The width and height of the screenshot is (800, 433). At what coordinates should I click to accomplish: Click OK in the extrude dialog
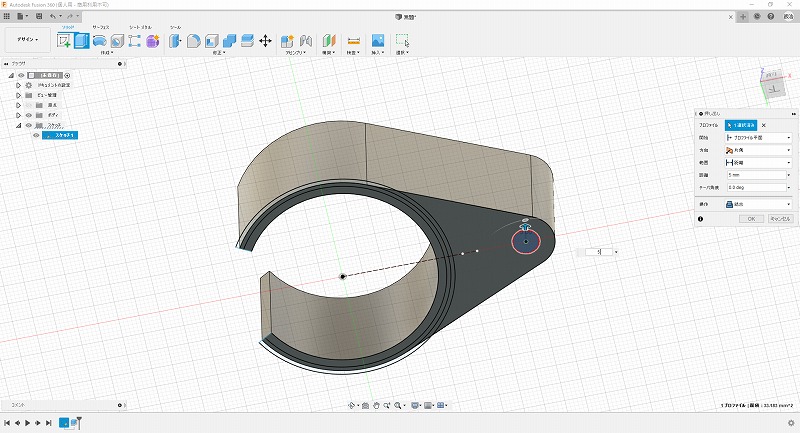click(752, 218)
